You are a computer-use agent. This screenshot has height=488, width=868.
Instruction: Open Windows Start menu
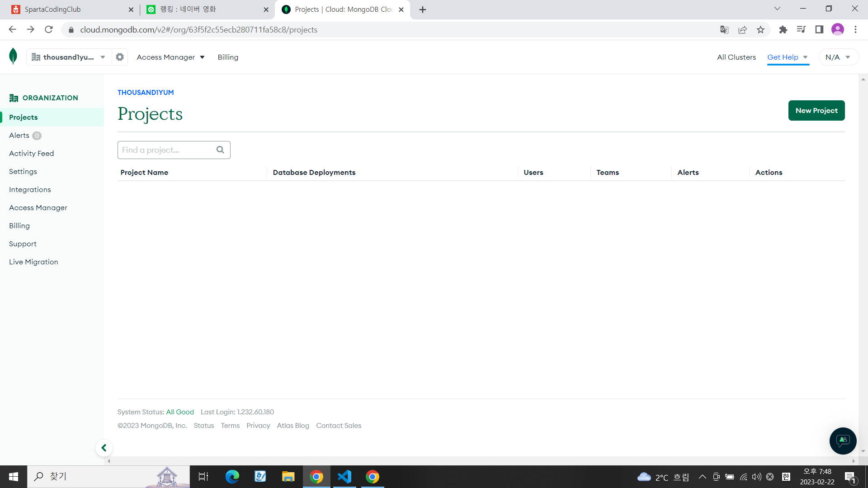14,477
